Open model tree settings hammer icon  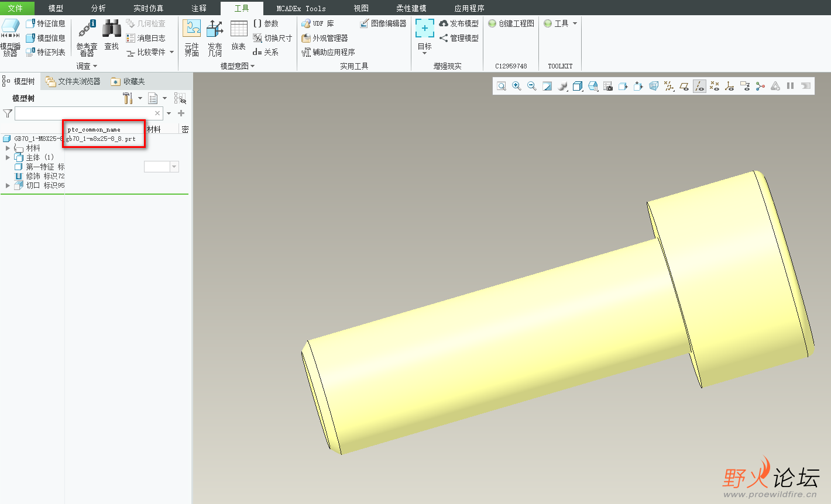[x=127, y=98]
